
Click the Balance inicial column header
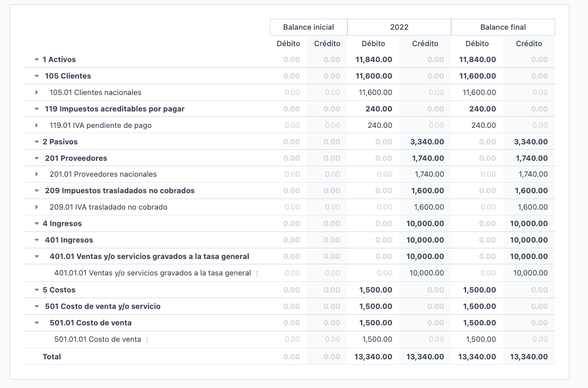309,27
